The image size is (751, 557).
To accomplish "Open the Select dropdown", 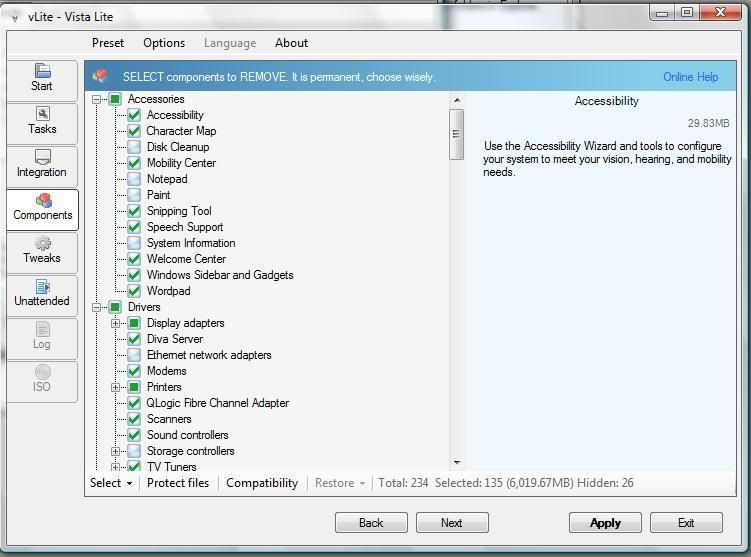I will 111,483.
